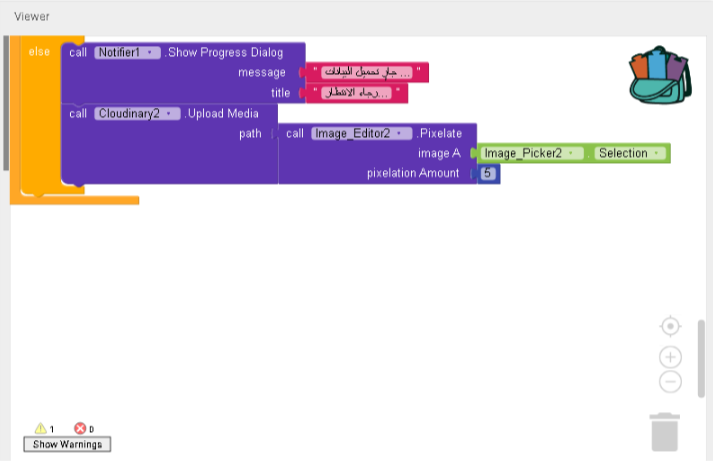713x461 pixels.
Task: Click the yellow warning triangle icon
Action: [40, 428]
